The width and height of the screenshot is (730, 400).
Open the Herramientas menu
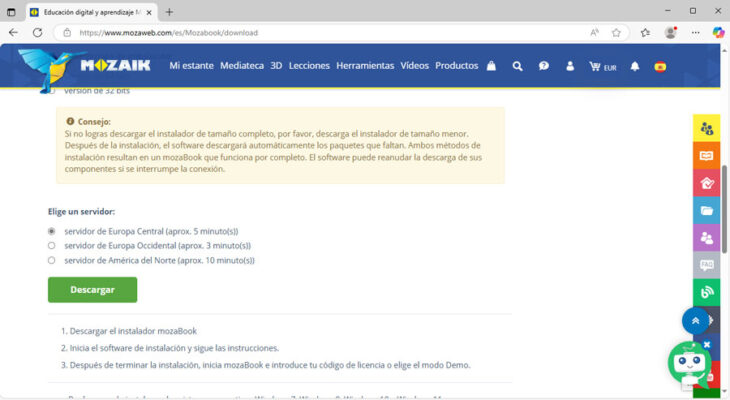365,66
